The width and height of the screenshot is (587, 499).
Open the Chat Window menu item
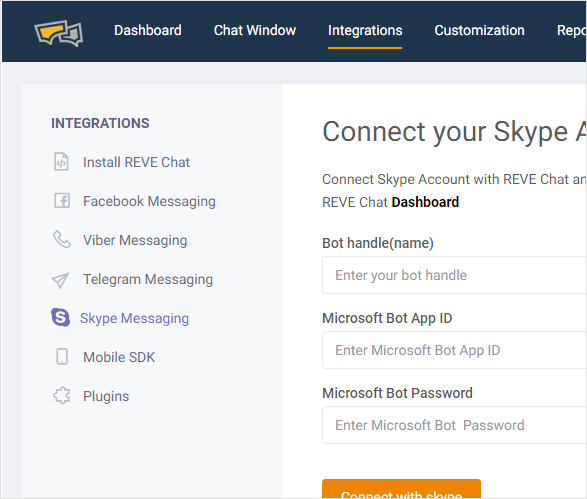(x=255, y=30)
